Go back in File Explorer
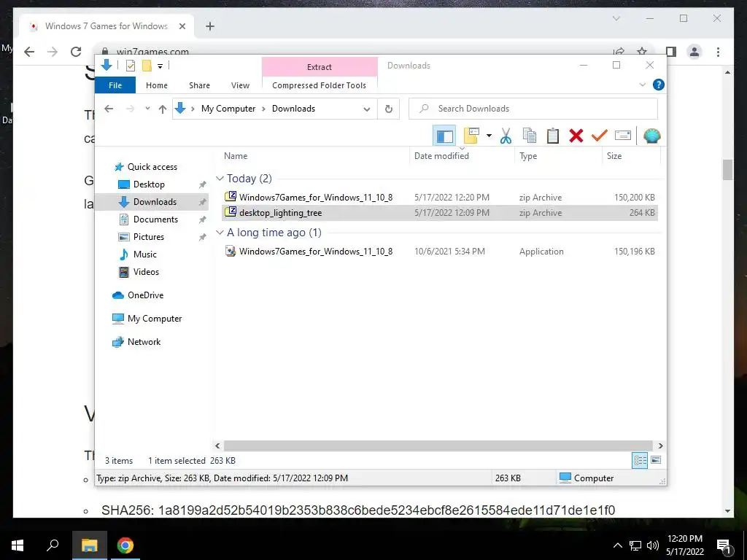This screenshot has width=747, height=560. 109,109
